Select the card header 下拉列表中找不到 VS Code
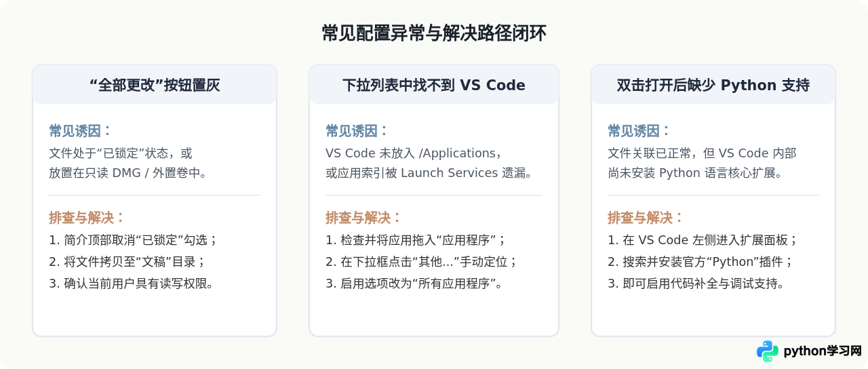Viewport: 868px width, 369px height. point(434,85)
